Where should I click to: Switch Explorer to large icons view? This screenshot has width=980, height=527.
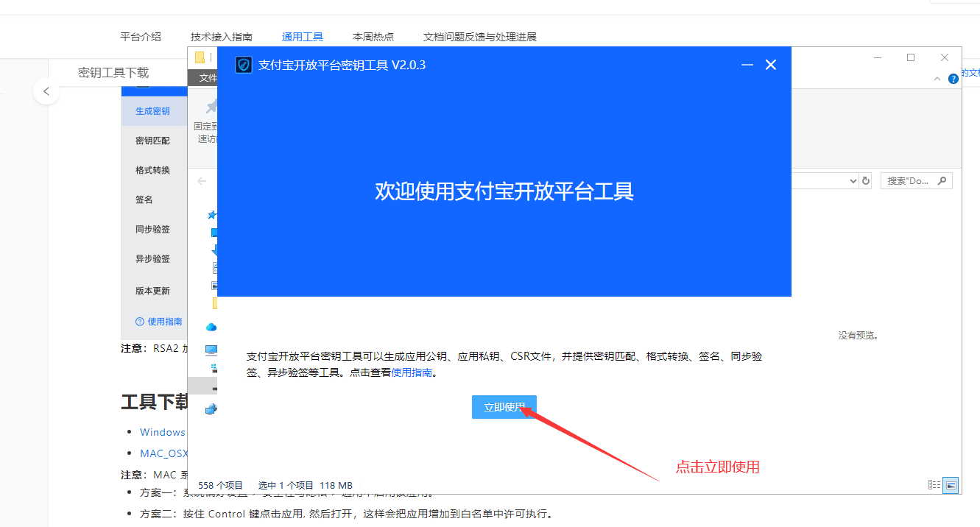click(x=951, y=485)
